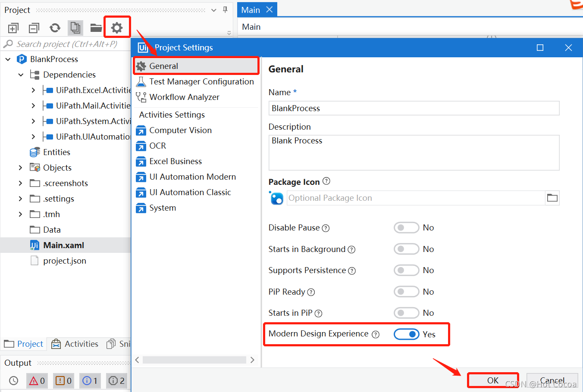
Task: Open Test Manager Configuration settings
Action: (x=196, y=81)
